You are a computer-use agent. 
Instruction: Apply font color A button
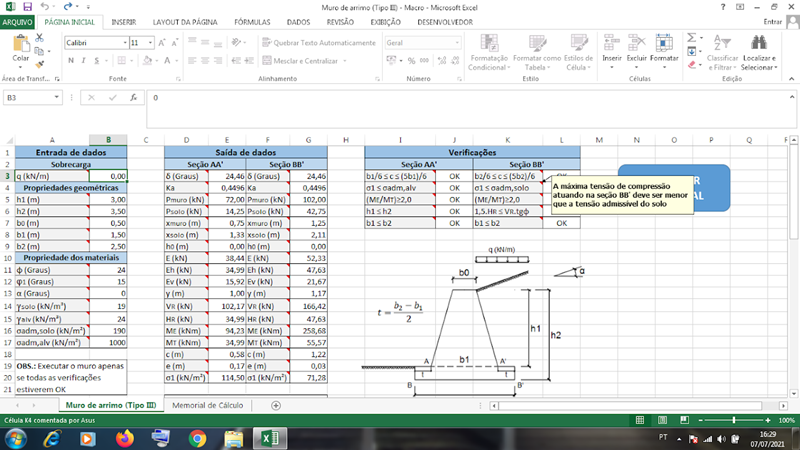pyautogui.click(x=167, y=61)
